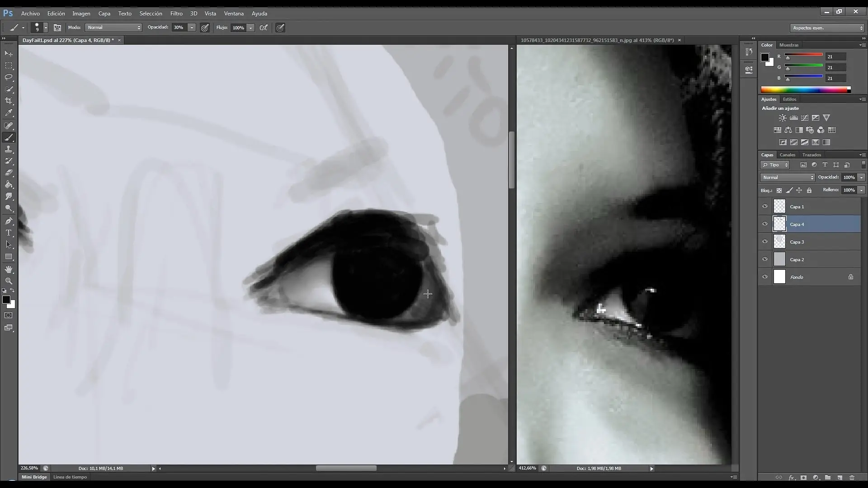Open the Brush panel toggle
Viewport: 868px width, 488px height.
(57, 28)
